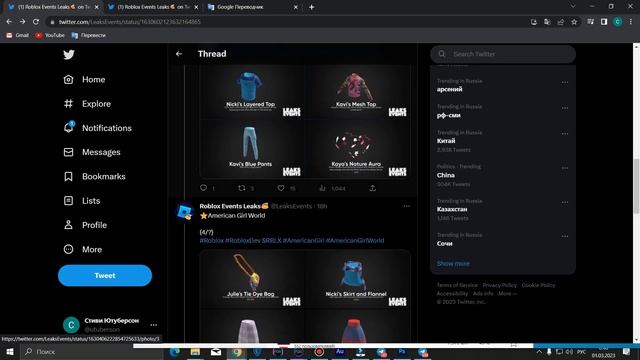The image size is (640, 360).
Task: Open a new browser tab
Action: click(311, 7)
